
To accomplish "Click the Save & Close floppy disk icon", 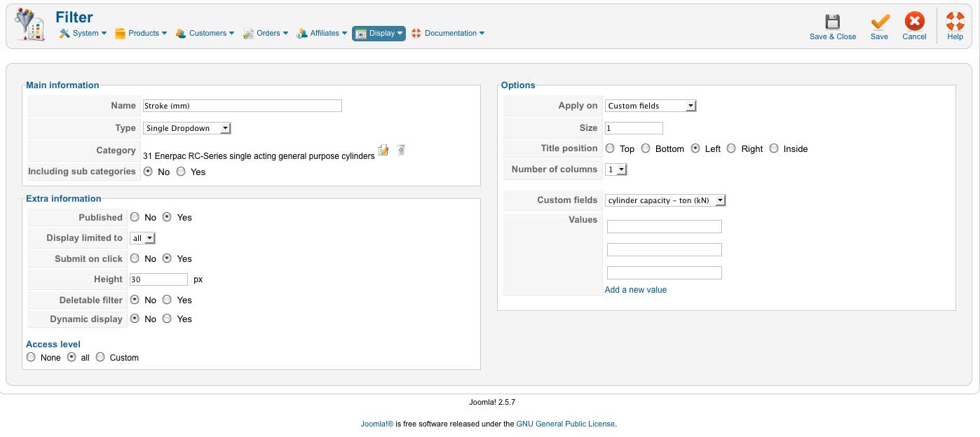I will (832, 22).
